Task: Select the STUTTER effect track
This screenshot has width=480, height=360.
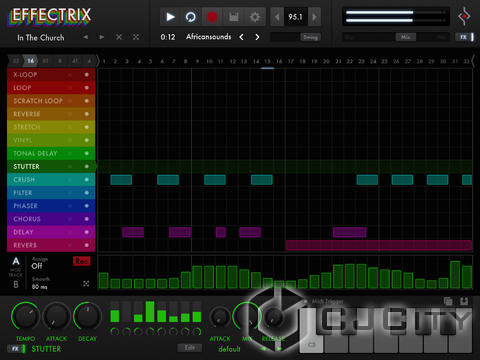Action: pos(51,166)
